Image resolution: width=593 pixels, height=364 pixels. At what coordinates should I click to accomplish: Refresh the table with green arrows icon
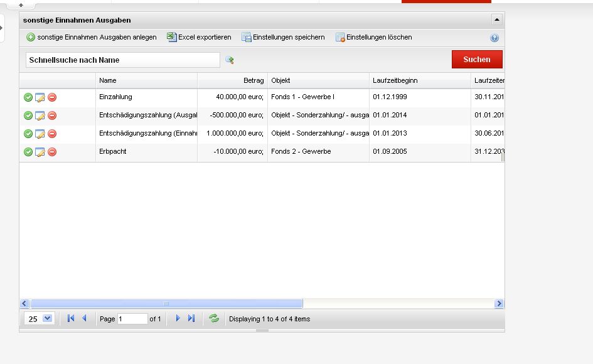[x=214, y=319]
